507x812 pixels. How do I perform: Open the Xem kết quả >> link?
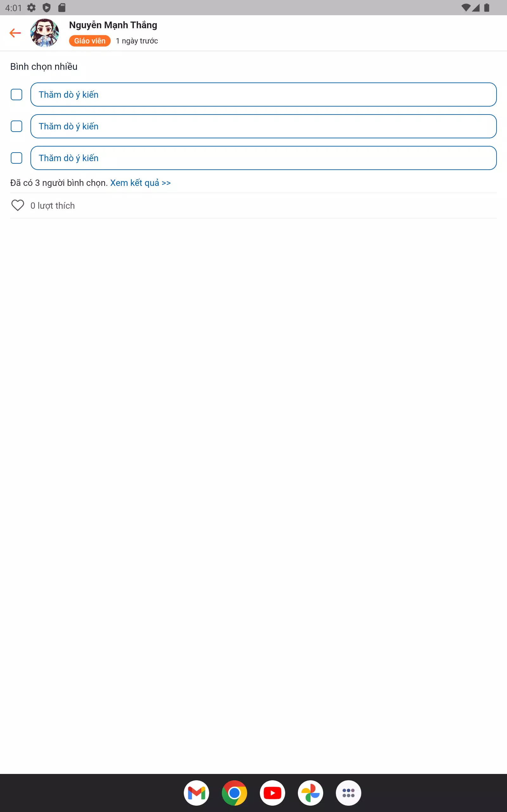[140, 183]
